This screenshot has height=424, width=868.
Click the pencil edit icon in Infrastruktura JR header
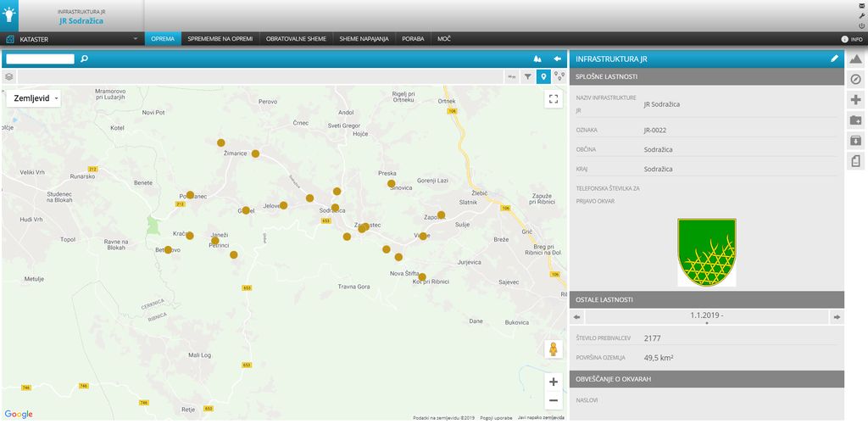pyautogui.click(x=835, y=59)
